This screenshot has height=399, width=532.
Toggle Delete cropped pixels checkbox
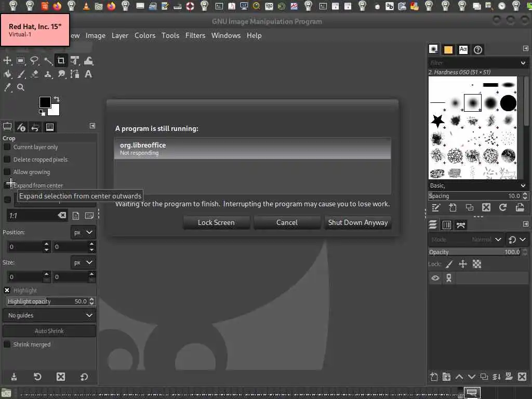tap(7, 159)
